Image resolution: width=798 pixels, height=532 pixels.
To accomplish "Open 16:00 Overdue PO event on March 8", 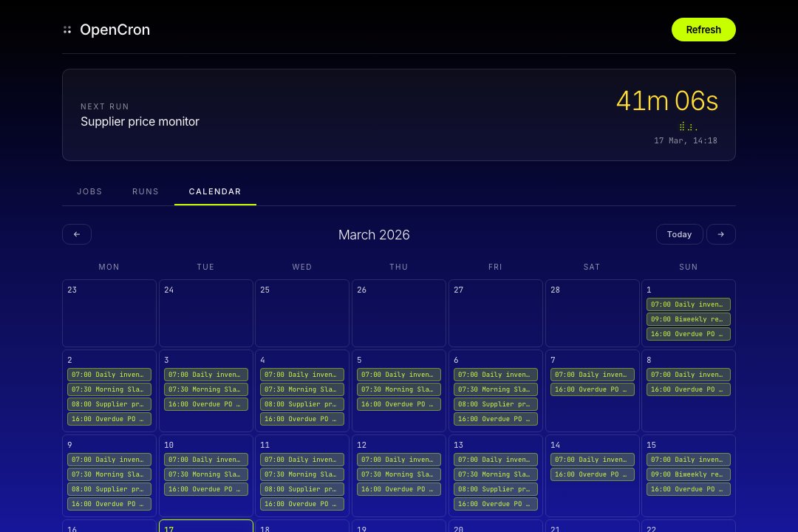I will [x=689, y=389].
